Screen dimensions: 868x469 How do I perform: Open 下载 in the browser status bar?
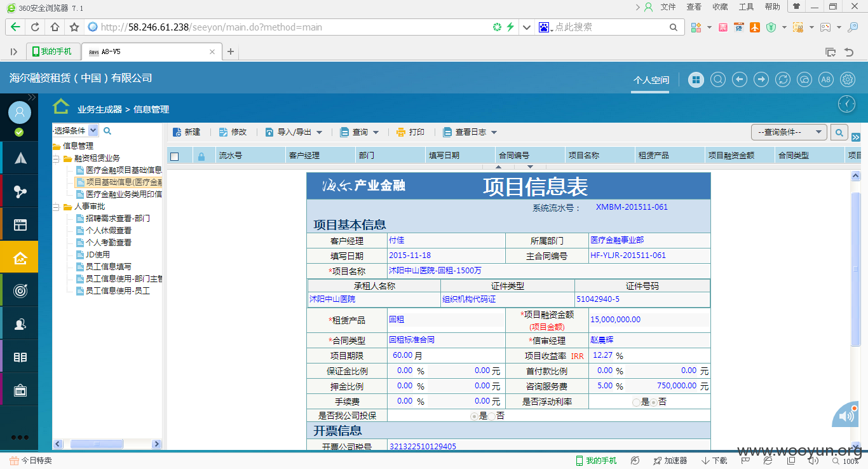[x=714, y=461]
